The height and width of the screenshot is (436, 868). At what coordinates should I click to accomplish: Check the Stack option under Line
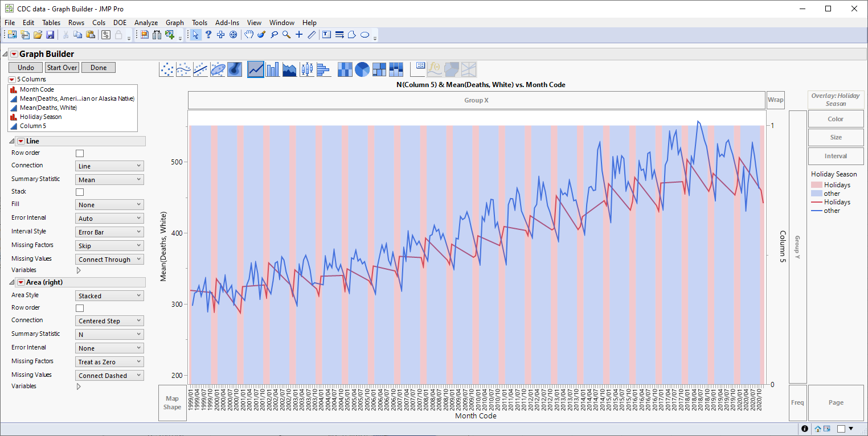(x=79, y=192)
